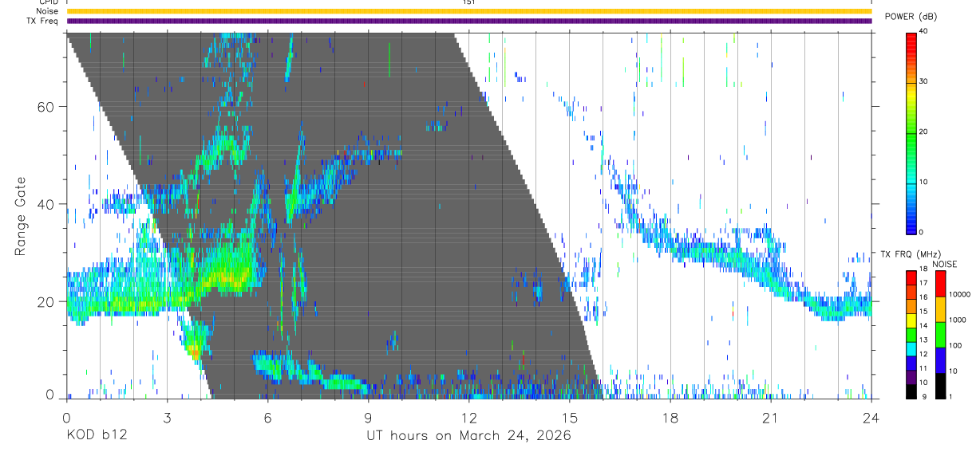This screenshot has height=452, width=980.
Task: Click the cyan 12–13 MHz block in the TX FRQ legend
Action: (x=911, y=349)
